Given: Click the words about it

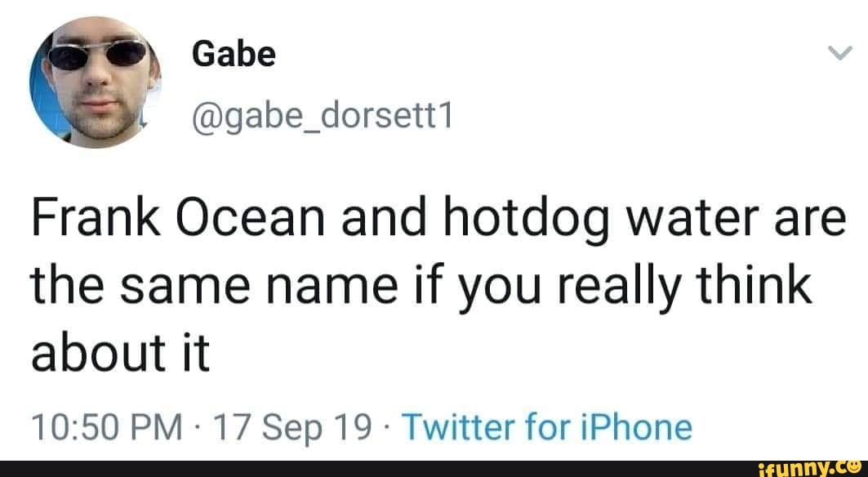Looking at the screenshot, I should (x=120, y=353).
